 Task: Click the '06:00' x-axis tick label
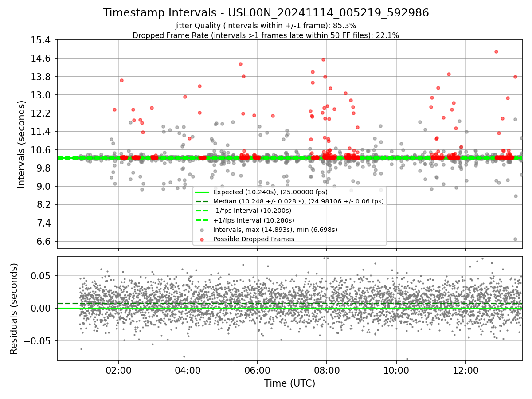257,370
